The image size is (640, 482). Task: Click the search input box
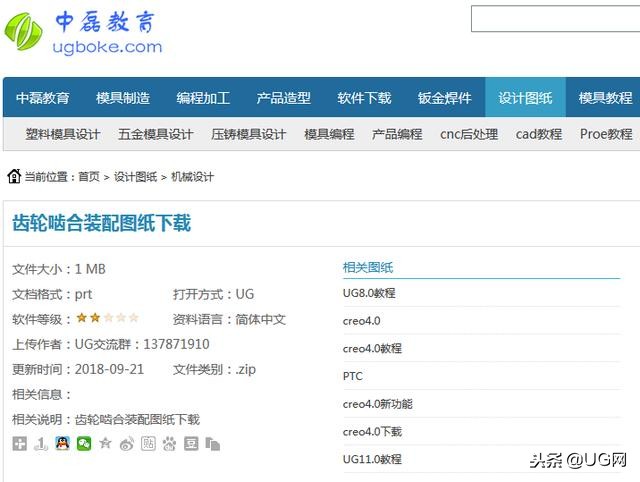(x=556, y=19)
